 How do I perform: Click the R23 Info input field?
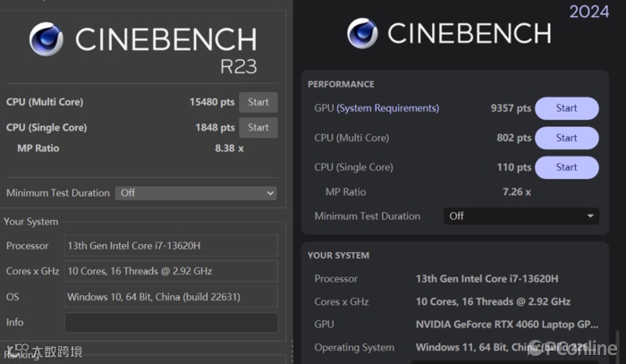171,322
